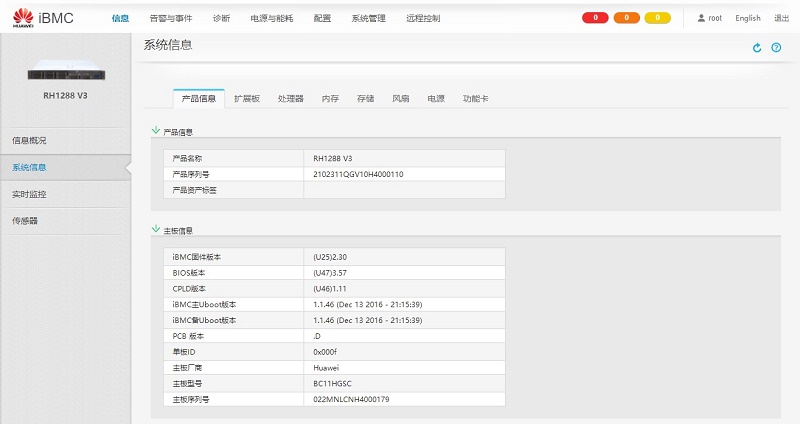The width and height of the screenshot is (800, 424).
Task: Open the help icon
Action: pyautogui.click(x=776, y=47)
